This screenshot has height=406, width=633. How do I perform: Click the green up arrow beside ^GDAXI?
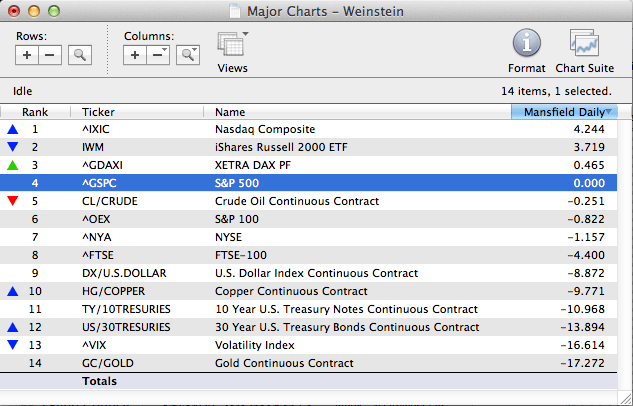point(12,165)
